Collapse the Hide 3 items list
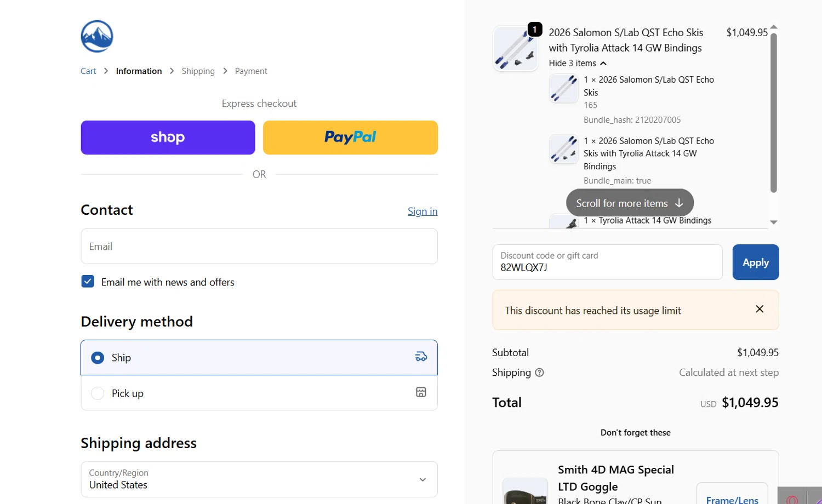 (x=578, y=64)
